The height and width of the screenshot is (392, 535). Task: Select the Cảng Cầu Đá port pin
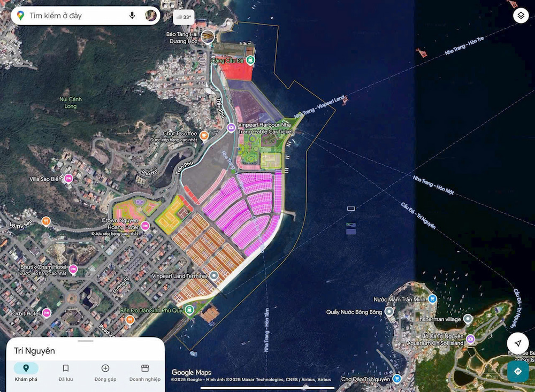click(249, 61)
